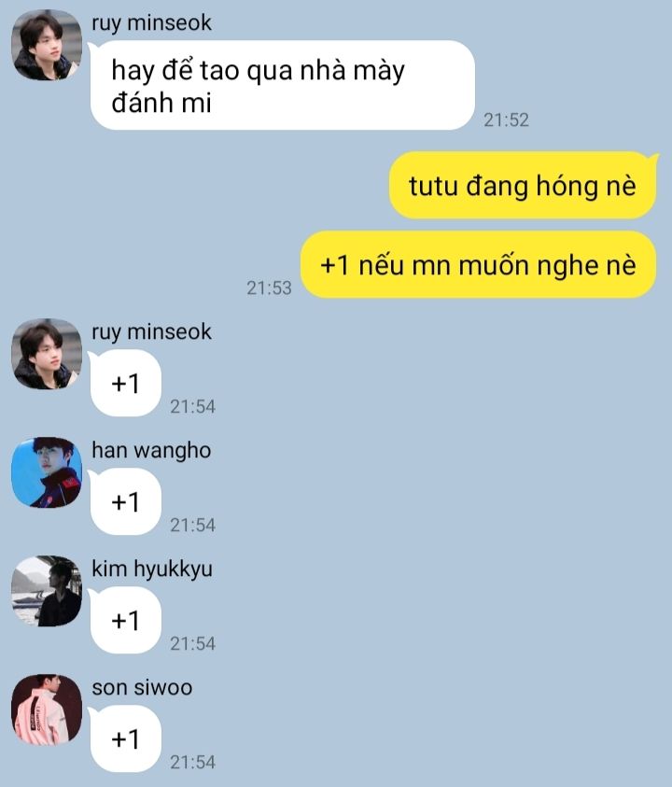
Task: Open son siwoo's profile picture
Action: [x=47, y=710]
